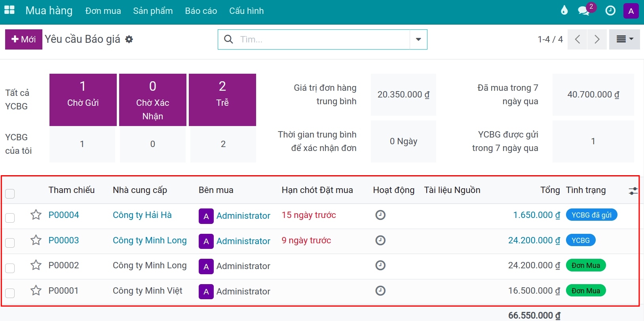
Task: Click the gear icon beside Yêu cầu Báo giá
Action: click(x=129, y=39)
